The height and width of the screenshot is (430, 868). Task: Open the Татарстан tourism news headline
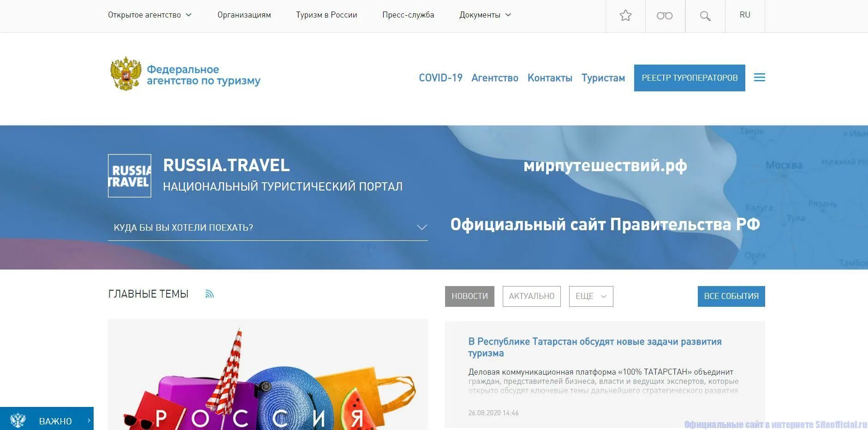pos(595,347)
